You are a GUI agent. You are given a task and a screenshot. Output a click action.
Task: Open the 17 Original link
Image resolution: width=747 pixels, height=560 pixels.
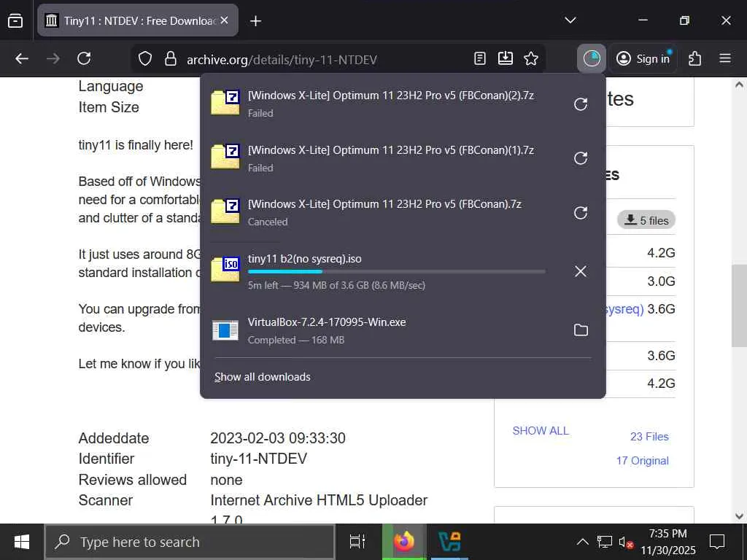click(642, 461)
